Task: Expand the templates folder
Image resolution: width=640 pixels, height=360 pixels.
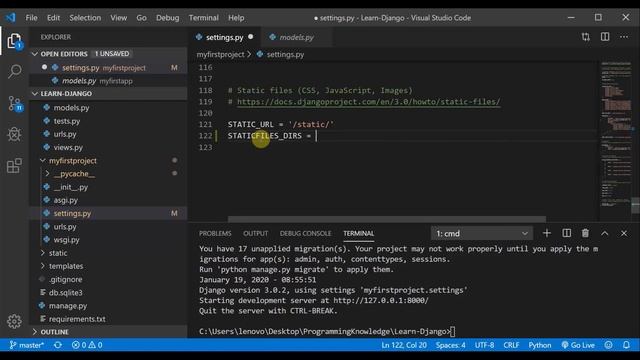Action: pyautogui.click(x=42, y=266)
